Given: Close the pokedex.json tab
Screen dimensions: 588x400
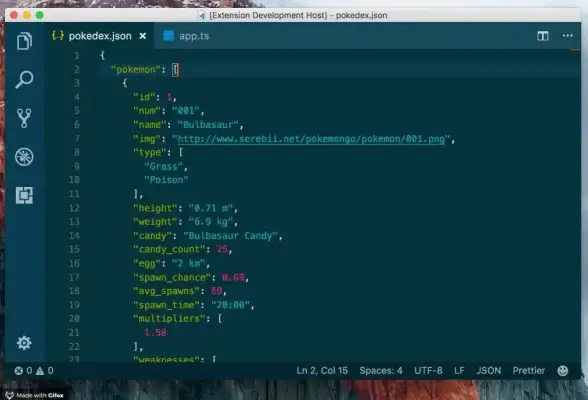Looking at the screenshot, I should click(x=143, y=36).
